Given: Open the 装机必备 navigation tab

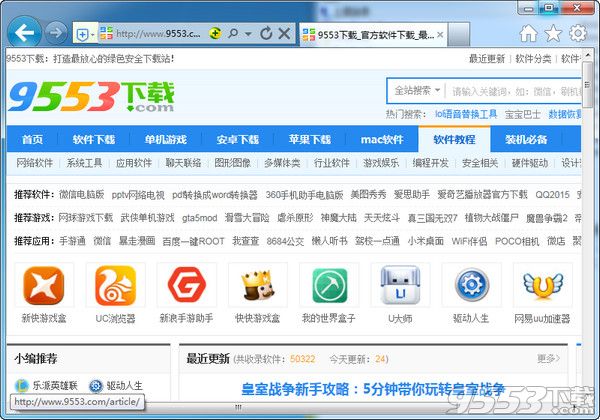Looking at the screenshot, I should click(526, 139).
